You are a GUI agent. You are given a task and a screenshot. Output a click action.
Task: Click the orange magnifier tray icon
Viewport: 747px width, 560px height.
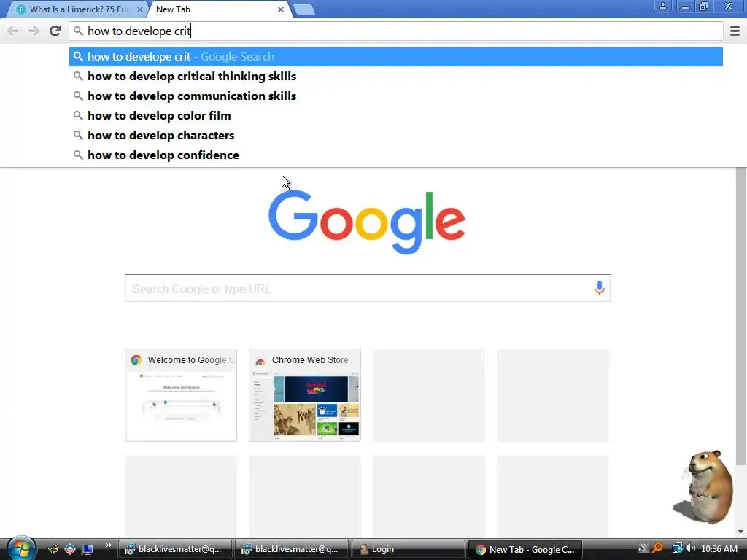pos(657,548)
